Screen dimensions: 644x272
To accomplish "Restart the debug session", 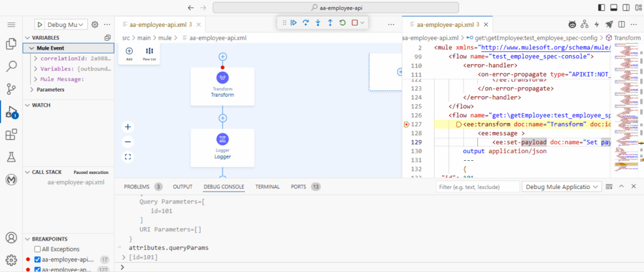I will 342,23.
